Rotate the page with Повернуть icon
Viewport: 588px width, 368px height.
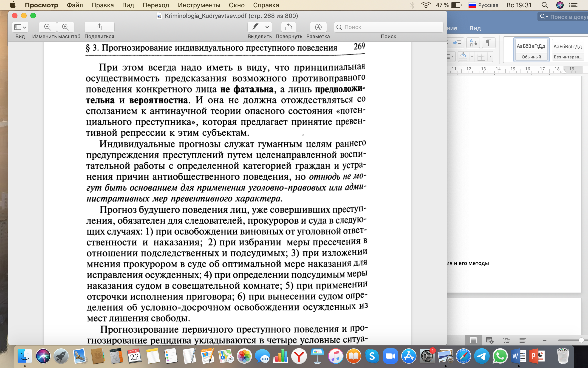(x=289, y=27)
